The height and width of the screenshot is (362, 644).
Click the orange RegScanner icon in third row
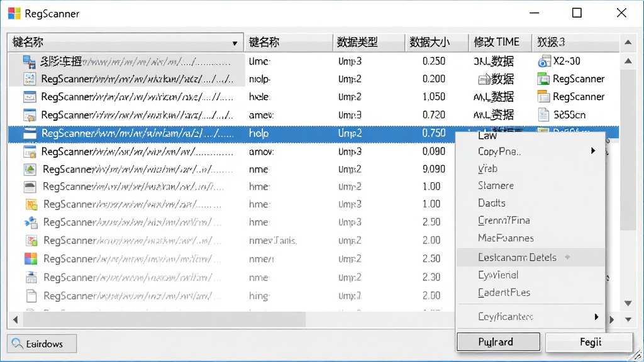pos(543,96)
